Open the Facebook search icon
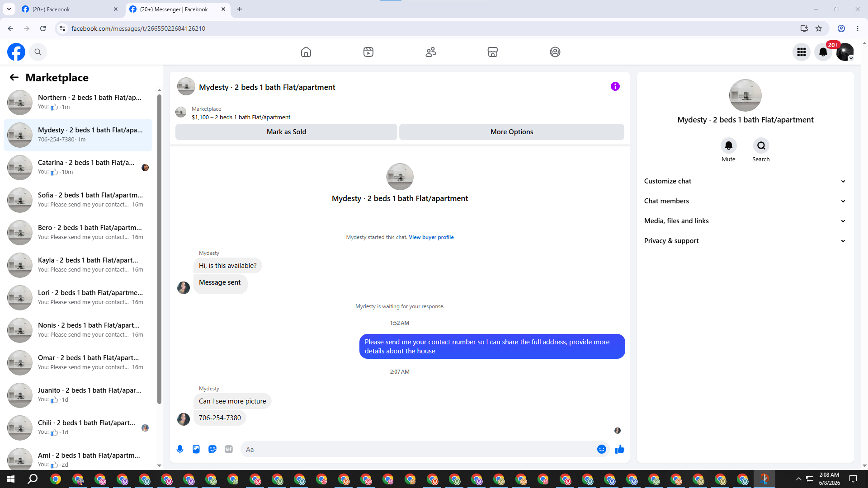This screenshot has width=868, height=488. (38, 52)
